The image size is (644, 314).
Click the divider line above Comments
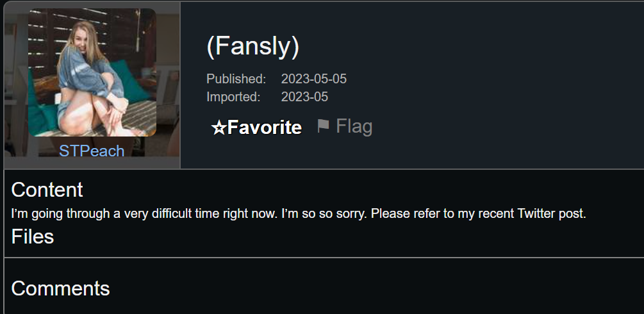pos(324,257)
